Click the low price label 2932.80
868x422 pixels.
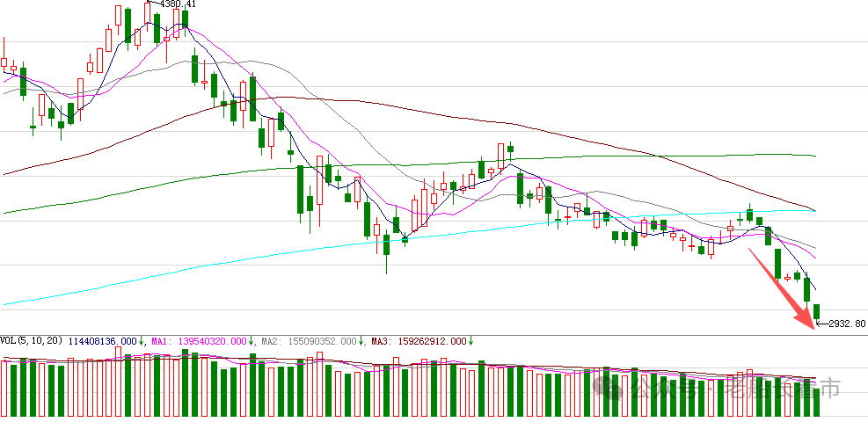pyautogui.click(x=846, y=324)
